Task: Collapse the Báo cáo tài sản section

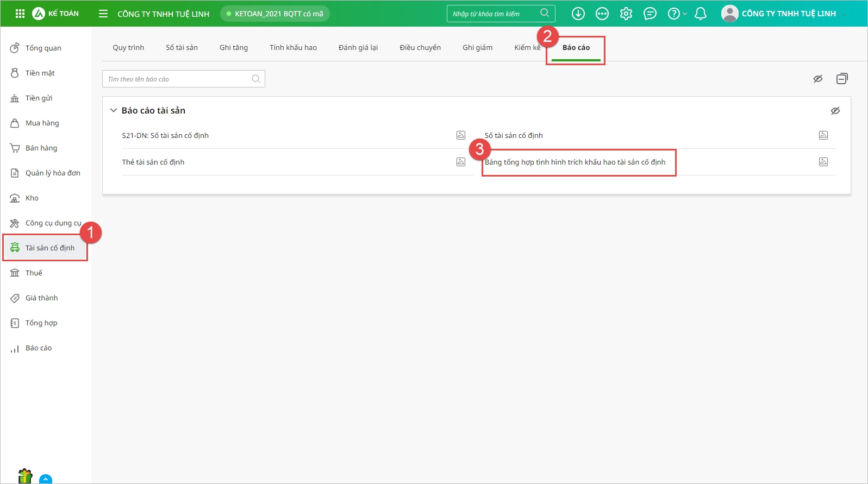Action: tap(114, 110)
